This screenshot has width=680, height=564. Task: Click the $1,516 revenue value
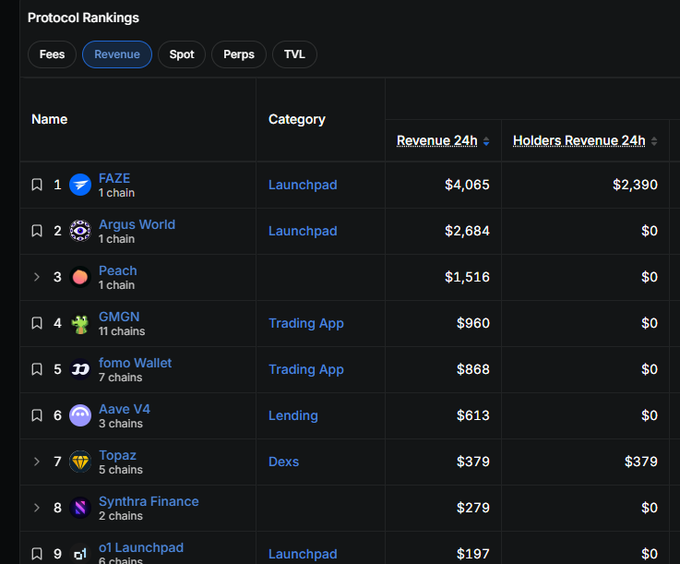(467, 277)
